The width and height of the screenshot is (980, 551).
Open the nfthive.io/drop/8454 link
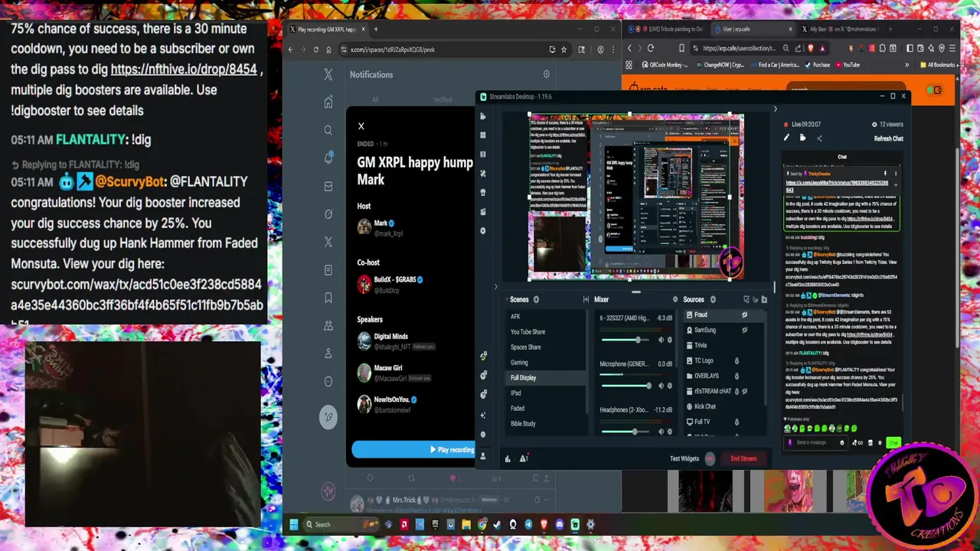pyautogui.click(x=184, y=69)
